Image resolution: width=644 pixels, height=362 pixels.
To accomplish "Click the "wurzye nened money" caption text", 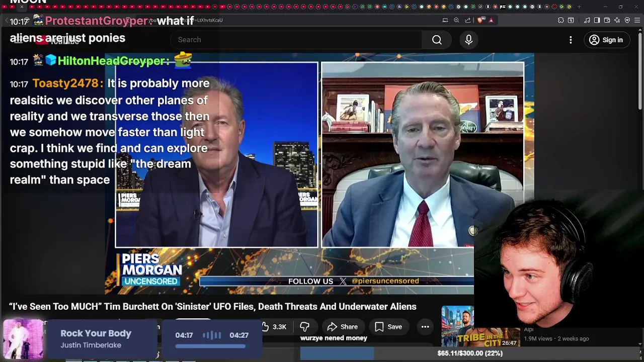I will (x=334, y=338).
